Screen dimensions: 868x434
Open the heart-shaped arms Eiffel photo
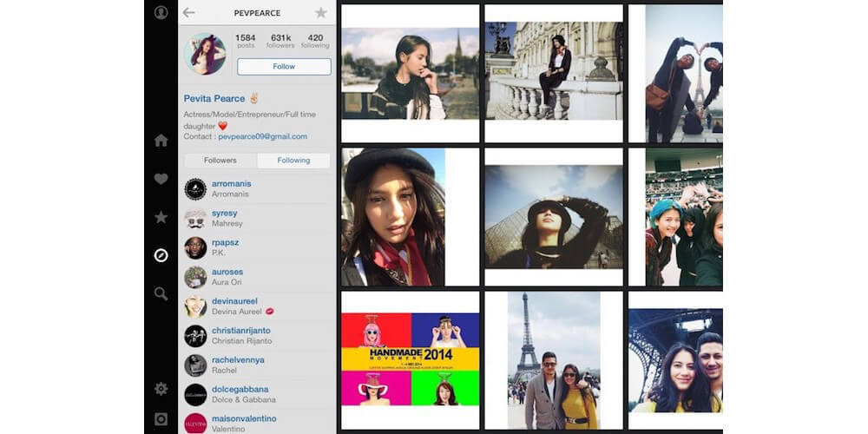coord(675,74)
